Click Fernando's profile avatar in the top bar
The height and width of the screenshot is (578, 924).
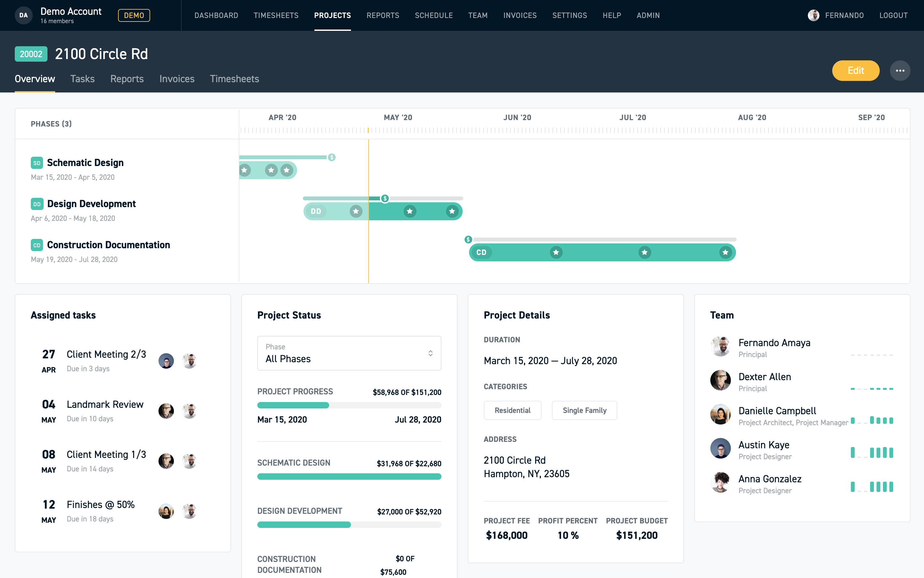(813, 15)
